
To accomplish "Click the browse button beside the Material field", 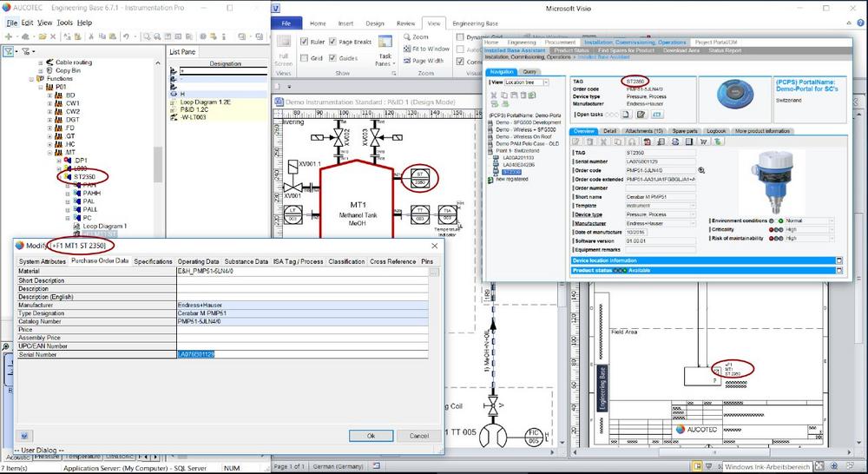I will [434, 272].
